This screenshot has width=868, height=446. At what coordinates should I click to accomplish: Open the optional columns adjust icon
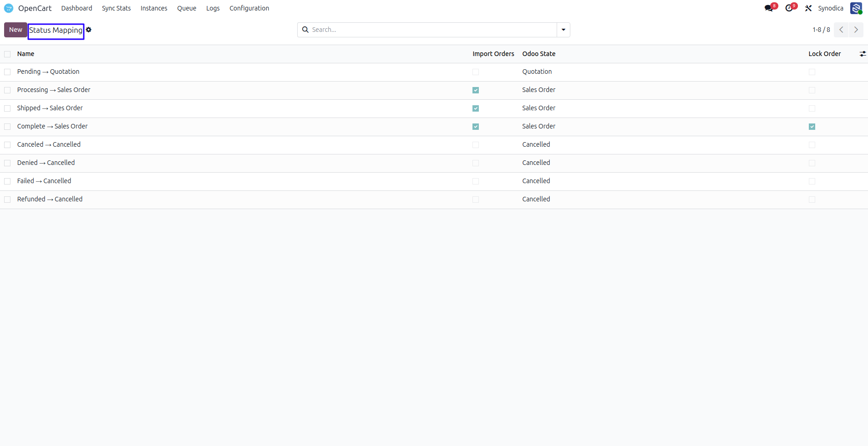(863, 54)
